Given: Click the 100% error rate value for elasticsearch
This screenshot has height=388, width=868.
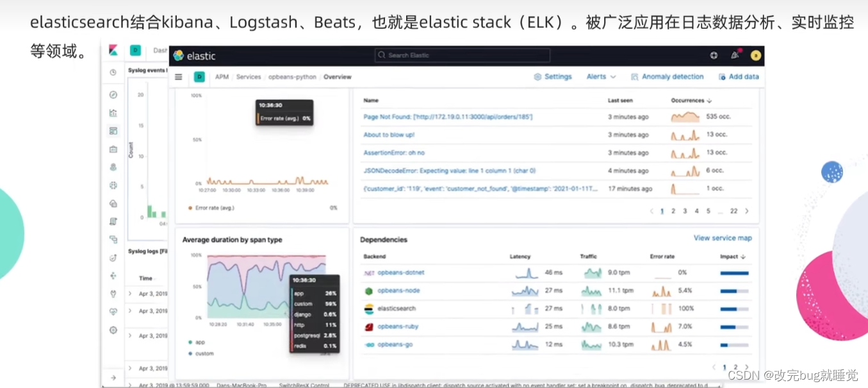Looking at the screenshot, I should (x=686, y=308).
